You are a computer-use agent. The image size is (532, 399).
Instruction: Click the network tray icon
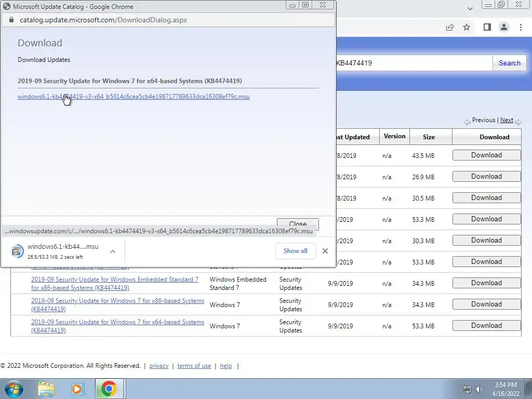[x=467, y=389]
